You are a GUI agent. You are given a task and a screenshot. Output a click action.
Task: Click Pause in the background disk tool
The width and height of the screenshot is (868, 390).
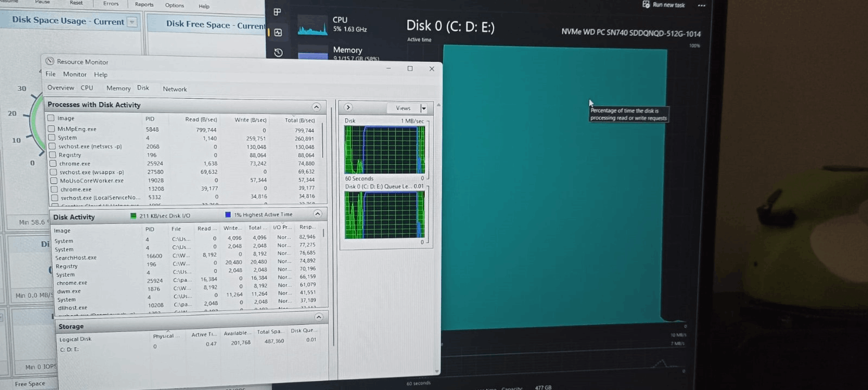pyautogui.click(x=42, y=2)
